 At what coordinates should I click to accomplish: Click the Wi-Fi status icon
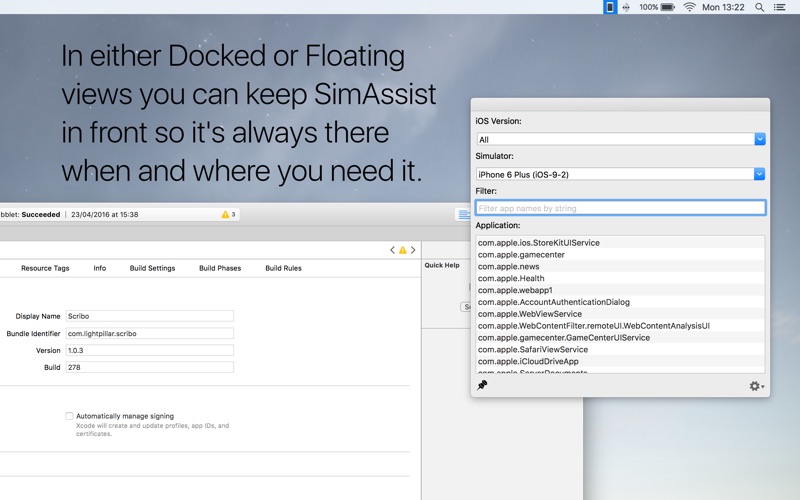click(x=689, y=7)
